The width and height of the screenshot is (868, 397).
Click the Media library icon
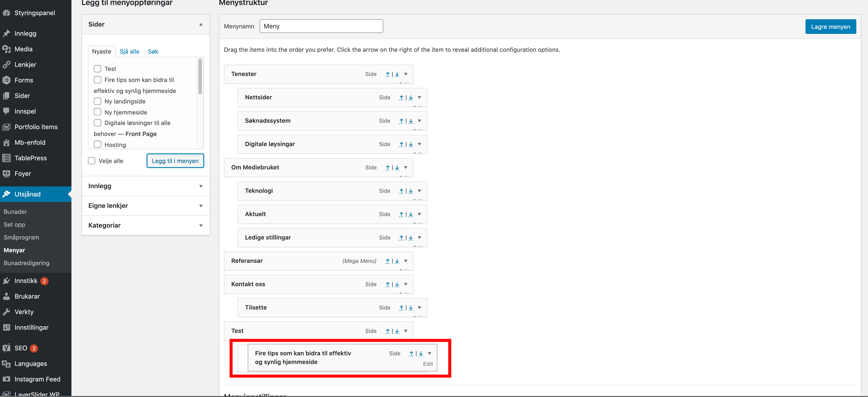coord(6,49)
